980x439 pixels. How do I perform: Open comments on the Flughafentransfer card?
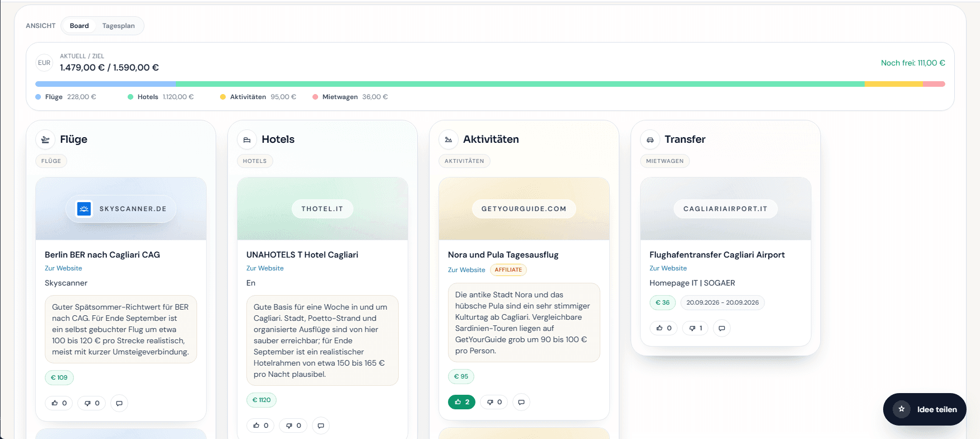(x=722, y=328)
